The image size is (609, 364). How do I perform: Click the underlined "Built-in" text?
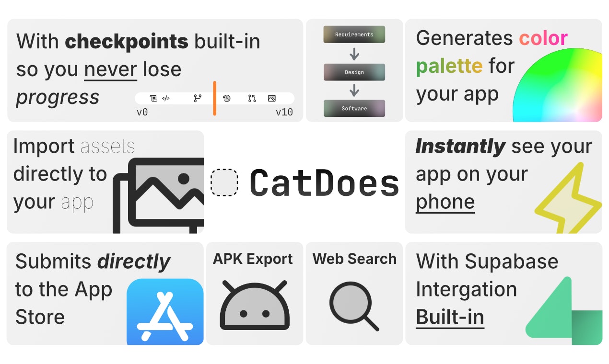(450, 317)
